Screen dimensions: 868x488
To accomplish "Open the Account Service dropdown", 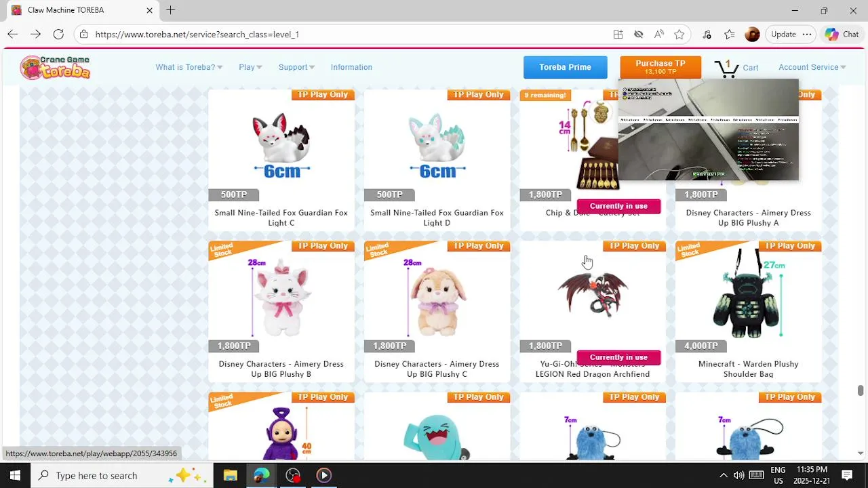I will 812,67.
